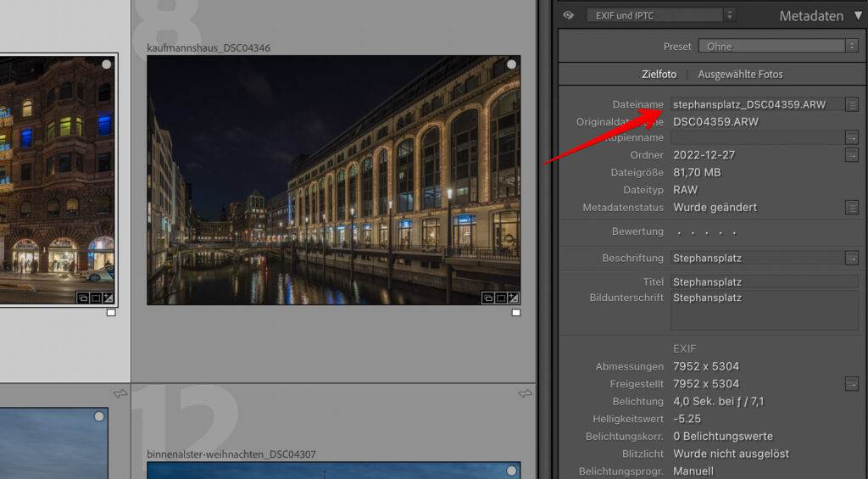This screenshot has width=868, height=479.
Task: Collapse the Metadaten panel triangle
Action: (x=858, y=15)
